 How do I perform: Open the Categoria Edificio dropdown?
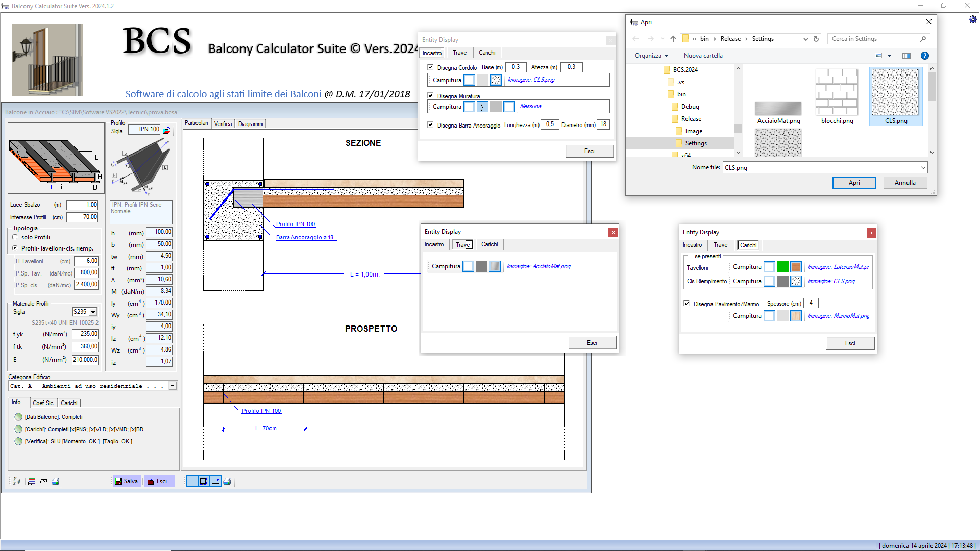[173, 386]
